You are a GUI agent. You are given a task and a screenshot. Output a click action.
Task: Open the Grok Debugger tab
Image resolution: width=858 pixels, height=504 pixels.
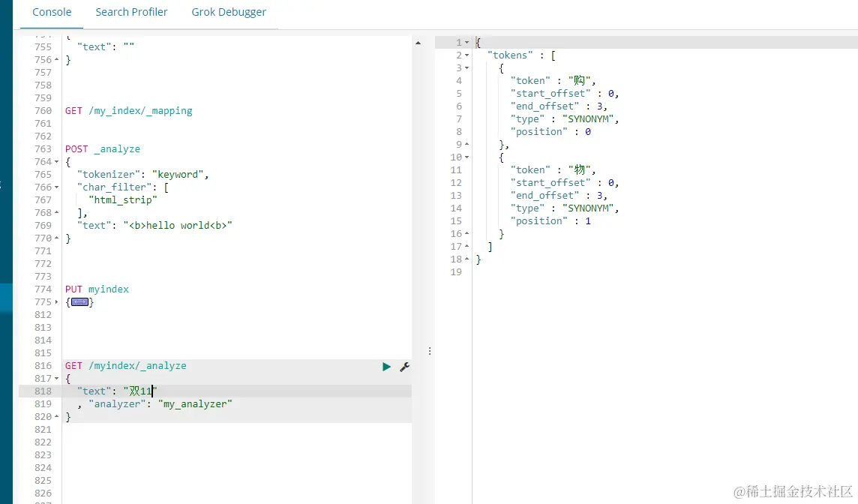coord(229,12)
